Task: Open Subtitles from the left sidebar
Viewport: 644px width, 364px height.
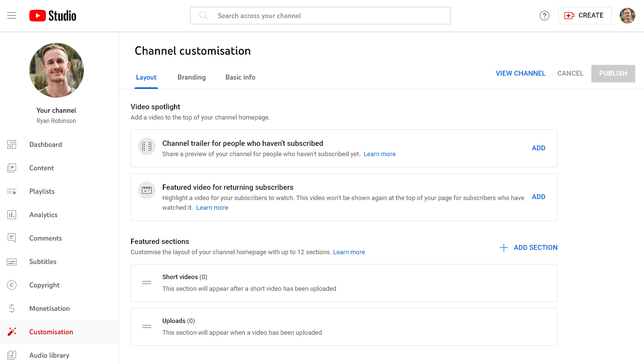Action: 43,262
